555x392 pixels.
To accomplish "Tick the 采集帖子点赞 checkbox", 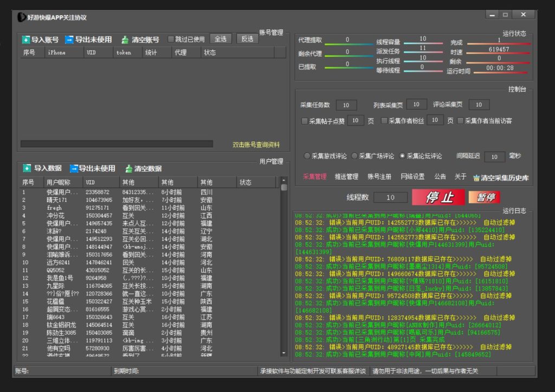I will [305, 121].
